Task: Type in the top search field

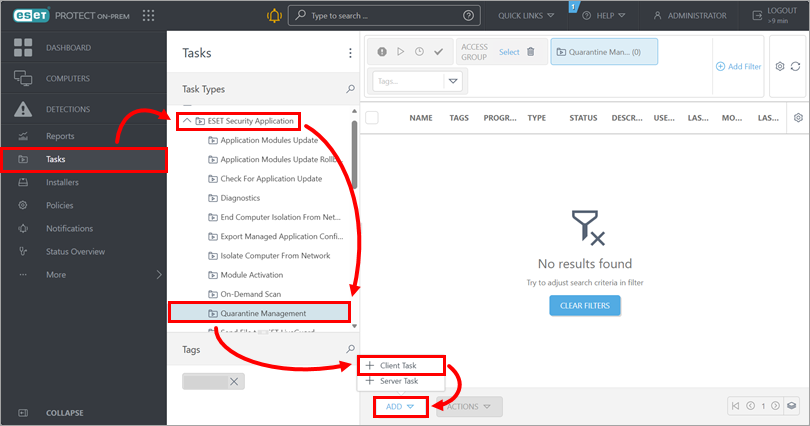Action: [380, 16]
